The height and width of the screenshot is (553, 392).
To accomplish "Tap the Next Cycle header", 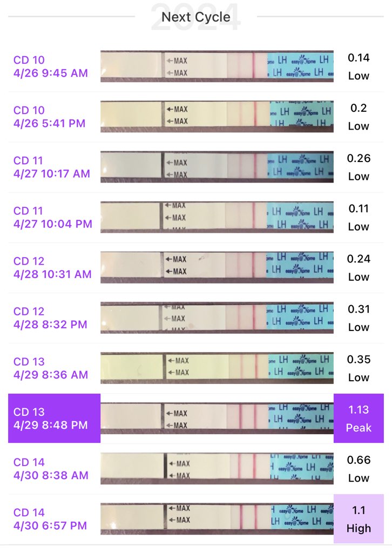I will [x=196, y=17].
